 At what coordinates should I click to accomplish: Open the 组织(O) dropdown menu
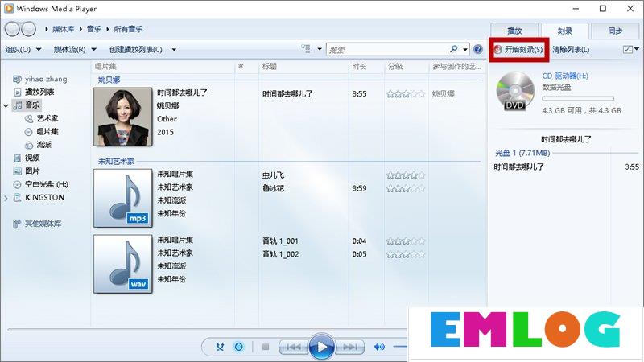[23, 49]
